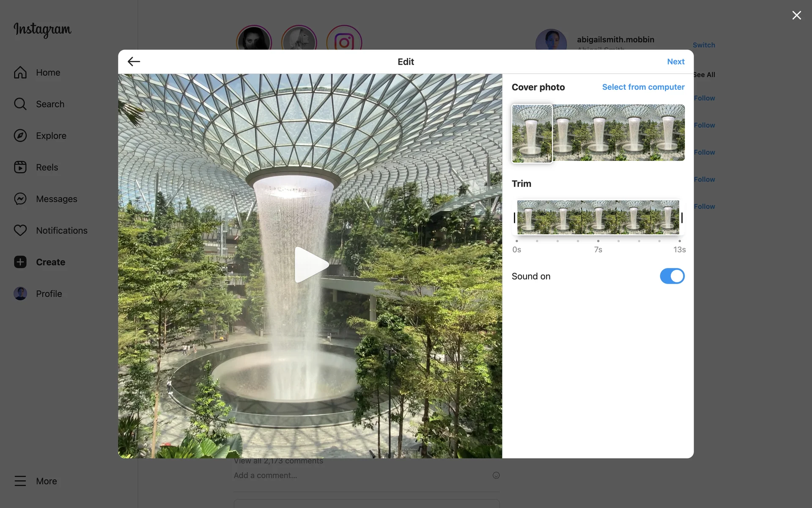The height and width of the screenshot is (508, 812).
Task: Click Select from computer link
Action: (x=643, y=87)
